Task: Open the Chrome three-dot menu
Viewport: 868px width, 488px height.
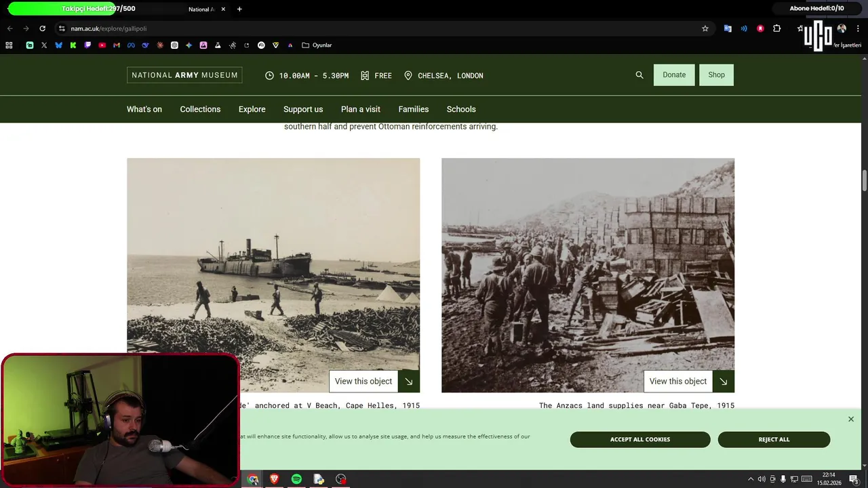Action: coord(858,28)
